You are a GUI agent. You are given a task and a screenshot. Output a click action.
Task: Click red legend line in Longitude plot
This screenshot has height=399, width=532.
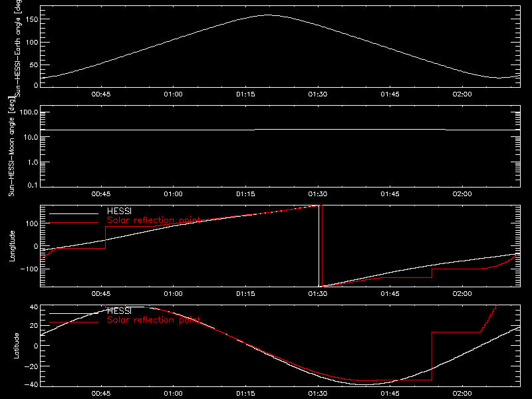[74, 223]
